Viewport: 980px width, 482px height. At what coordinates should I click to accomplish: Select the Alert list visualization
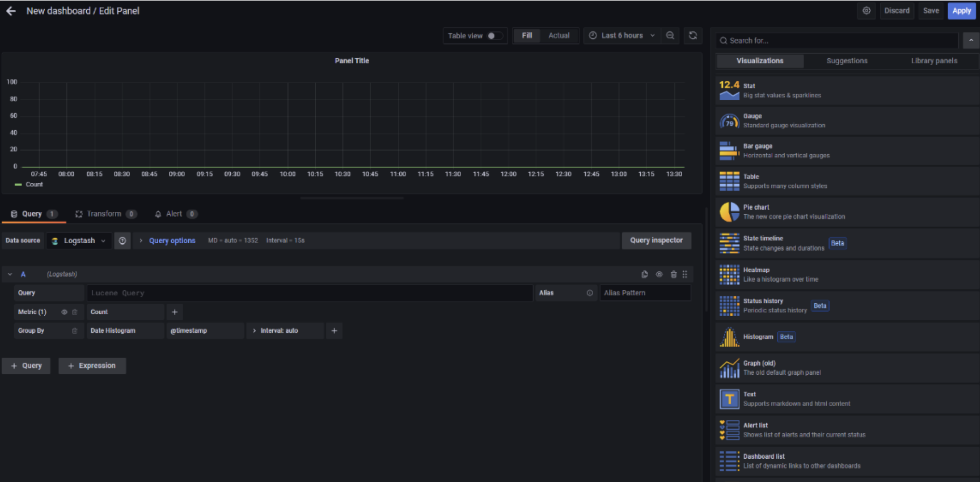[847, 430]
